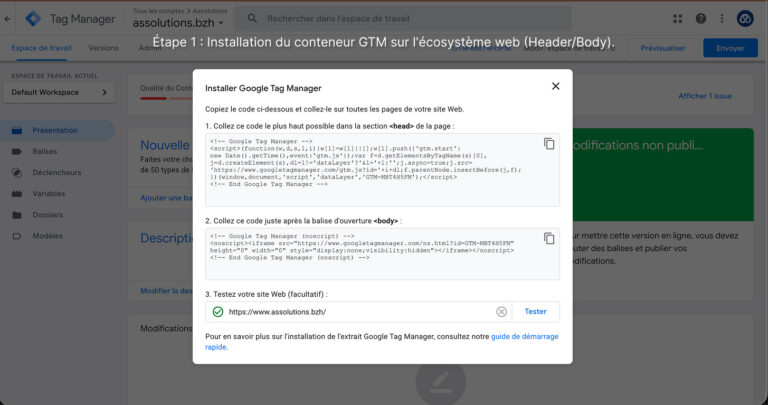
Task: Open the account avatar menu
Action: [745, 19]
